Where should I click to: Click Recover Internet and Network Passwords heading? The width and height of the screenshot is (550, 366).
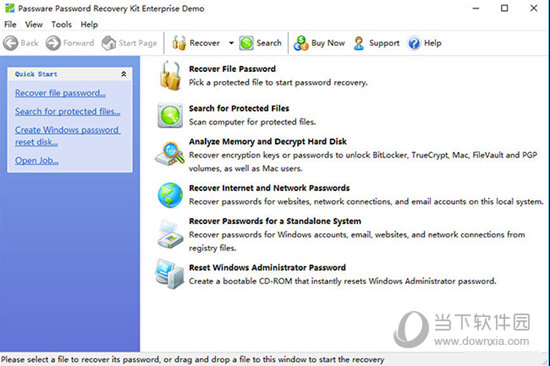269,188
